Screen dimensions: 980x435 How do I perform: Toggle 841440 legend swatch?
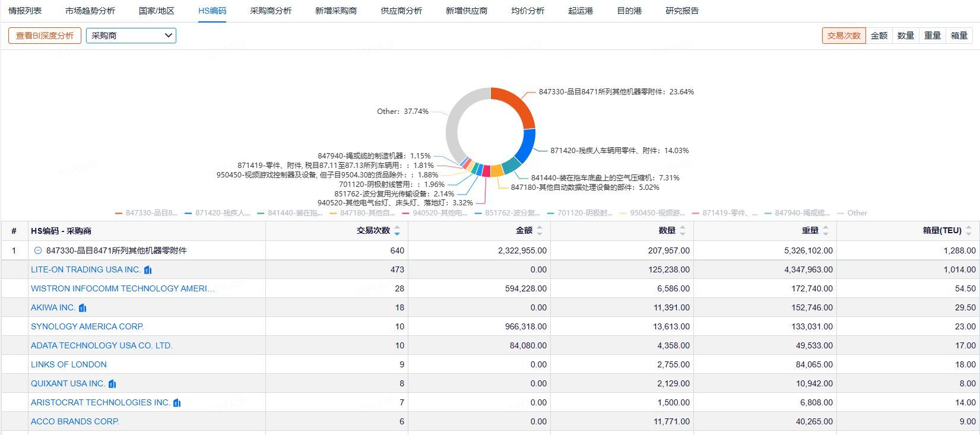pyautogui.click(x=261, y=213)
